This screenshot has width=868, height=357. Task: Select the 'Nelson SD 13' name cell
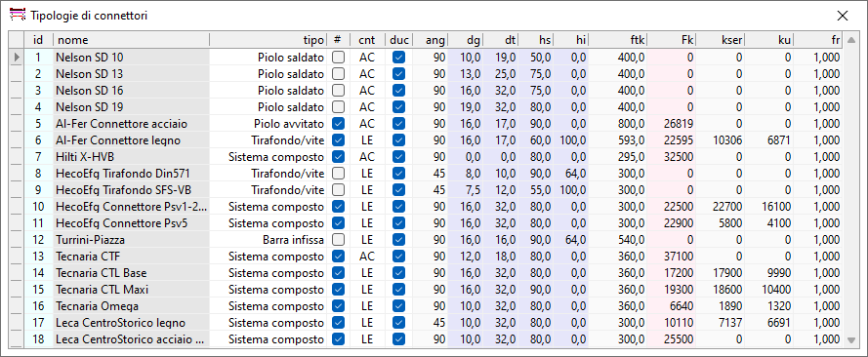click(131, 73)
